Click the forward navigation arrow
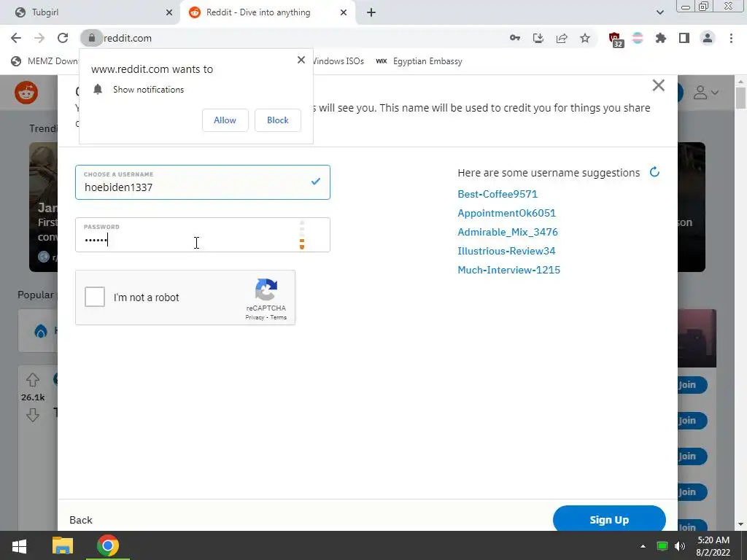The image size is (747, 560). point(39,38)
